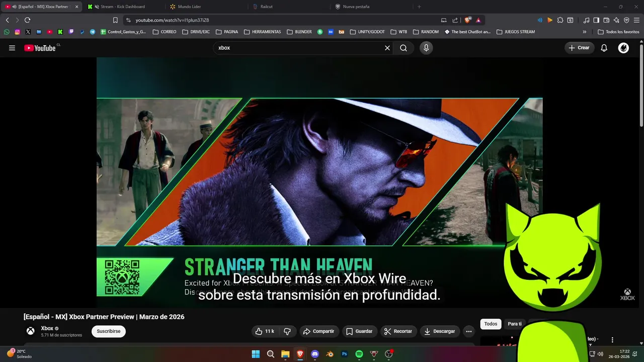Click the youtube.com address bar URL
The width and height of the screenshot is (644, 362).
(x=172, y=20)
